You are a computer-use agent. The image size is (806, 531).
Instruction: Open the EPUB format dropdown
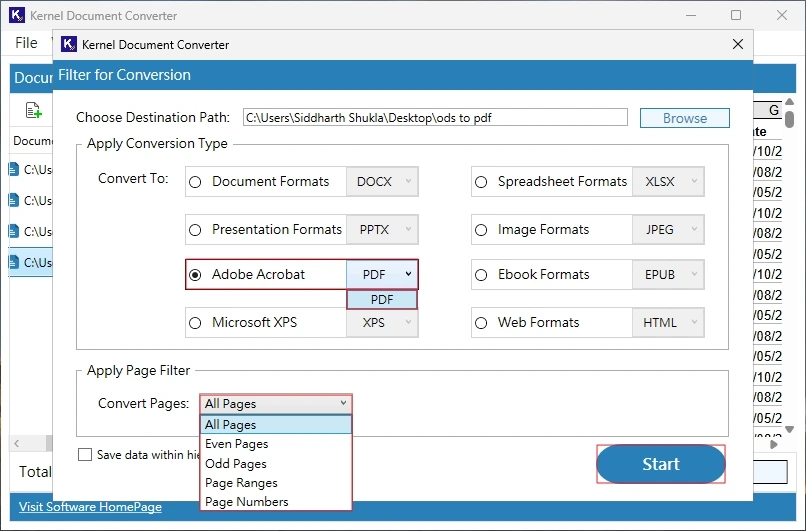[668, 274]
